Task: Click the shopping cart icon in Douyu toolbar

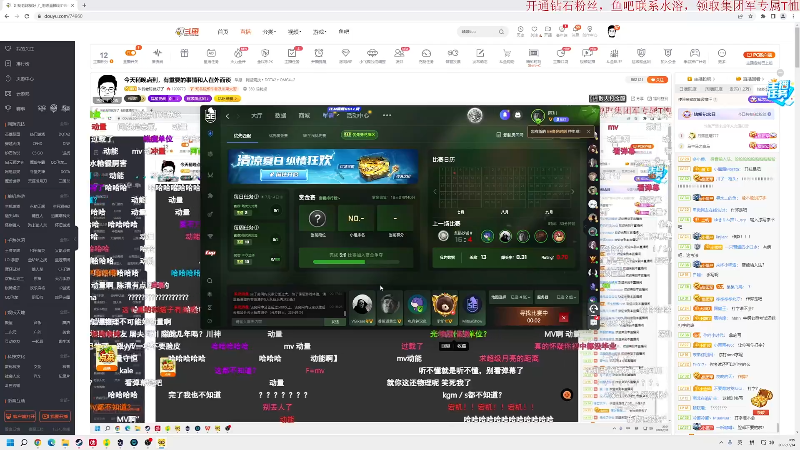Action: click(507, 53)
